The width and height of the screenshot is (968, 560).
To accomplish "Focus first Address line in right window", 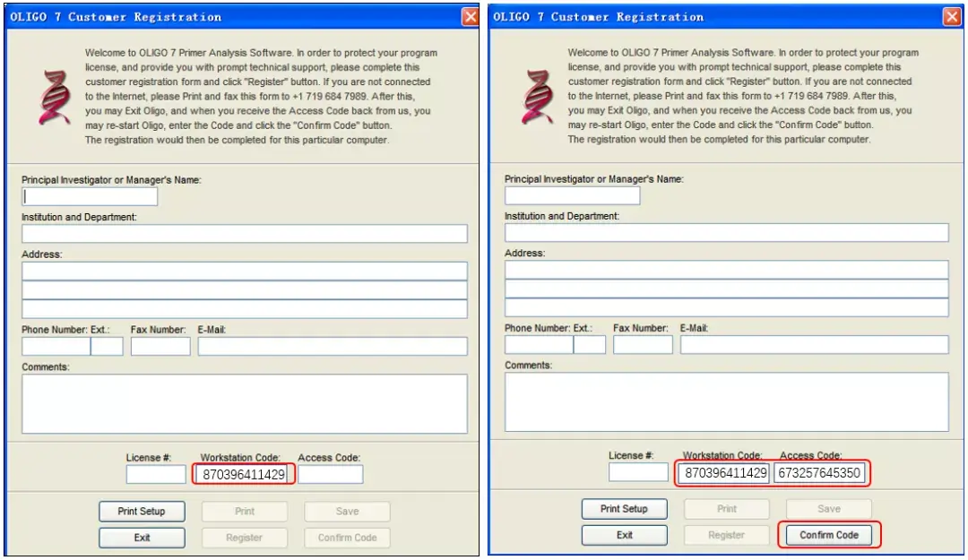I will [x=727, y=269].
